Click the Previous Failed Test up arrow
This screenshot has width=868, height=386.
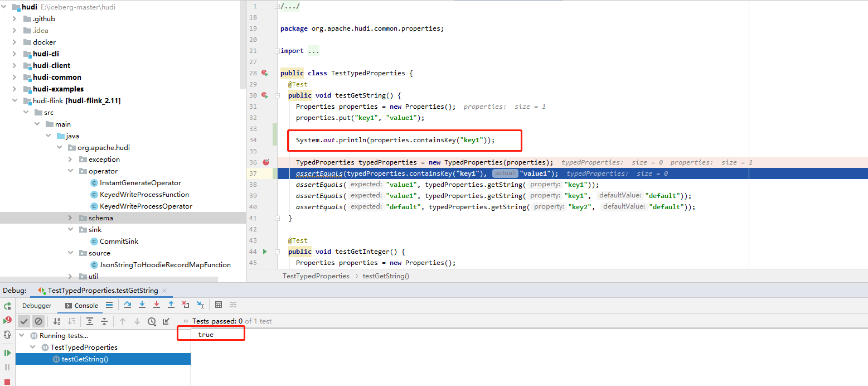pos(123,321)
